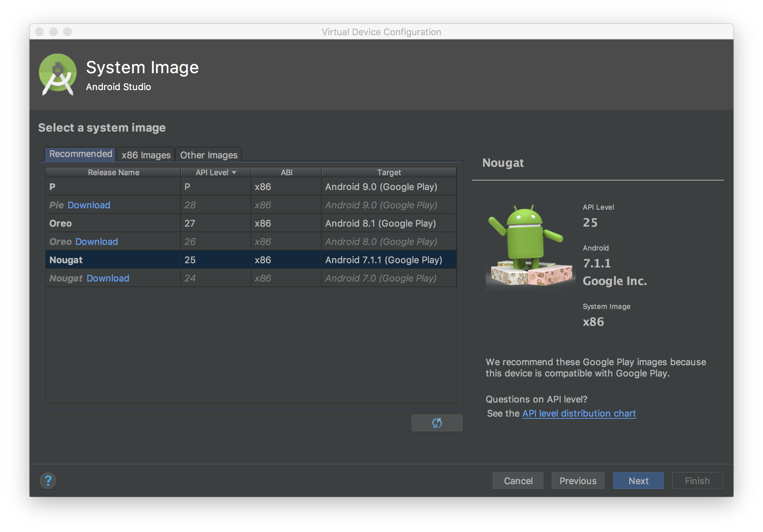Image resolution: width=763 pixels, height=532 pixels.
Task: Download the Oreo API 26 image
Action: pyautogui.click(x=96, y=242)
